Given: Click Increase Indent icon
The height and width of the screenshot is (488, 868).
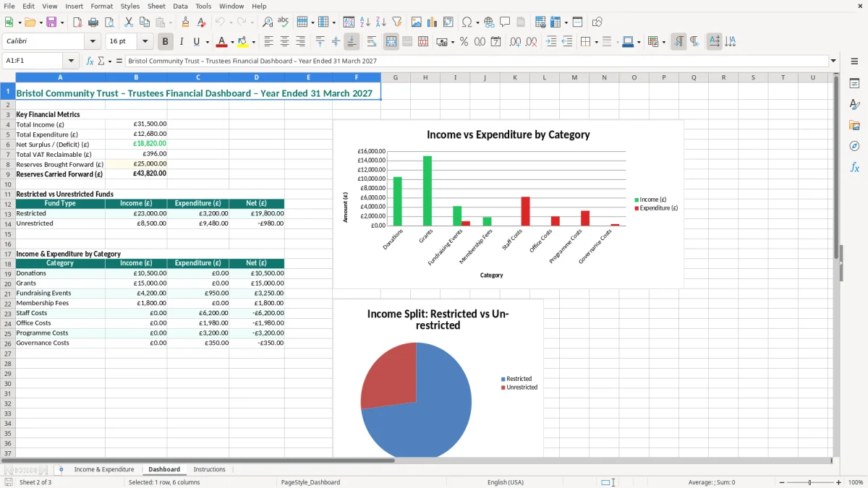Looking at the screenshot, I should pos(551,42).
